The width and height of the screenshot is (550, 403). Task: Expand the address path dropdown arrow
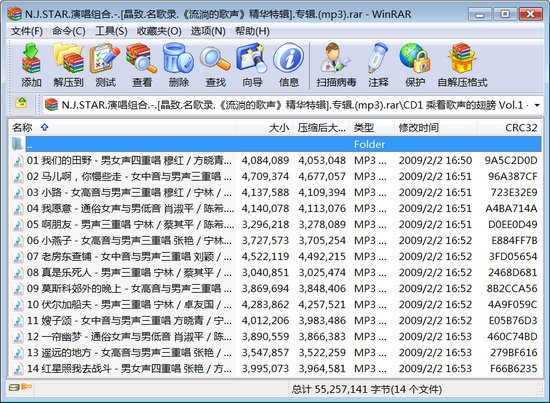(x=537, y=105)
